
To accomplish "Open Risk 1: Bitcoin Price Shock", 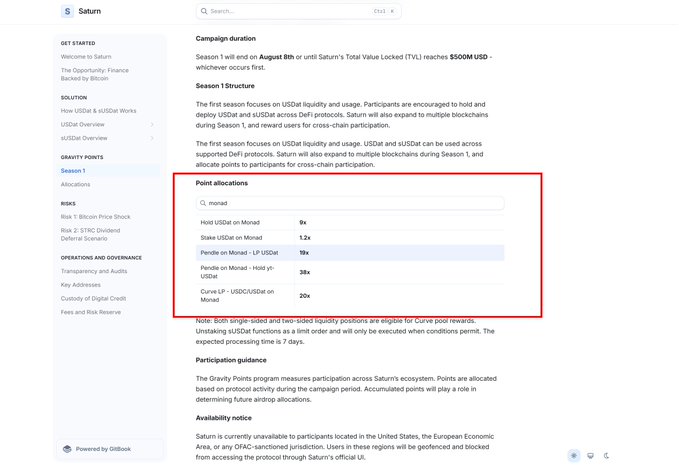I will pos(95,217).
